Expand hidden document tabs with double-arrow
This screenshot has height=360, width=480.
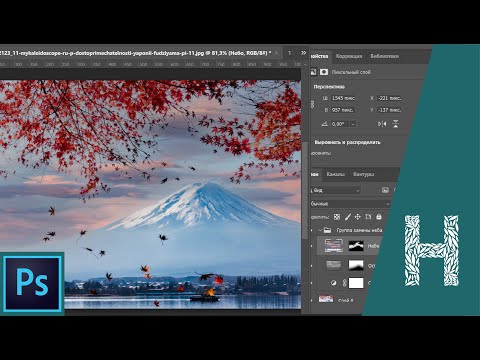(303, 53)
